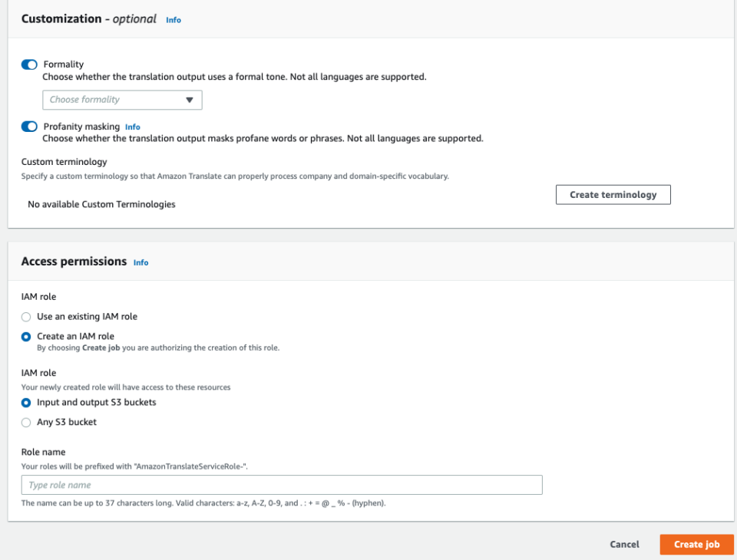Open the Customization Info link
The image size is (737, 560).
tap(173, 20)
